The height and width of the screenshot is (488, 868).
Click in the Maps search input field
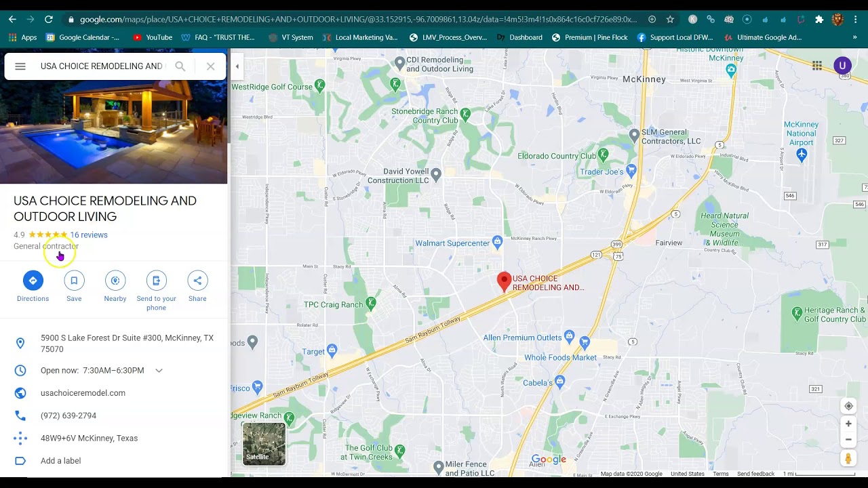[x=102, y=66]
